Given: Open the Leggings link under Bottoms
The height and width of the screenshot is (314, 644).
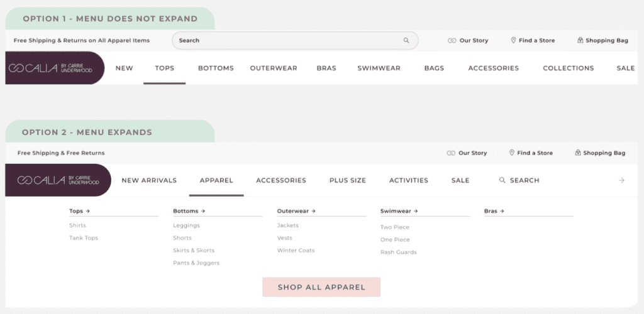Looking at the screenshot, I should [186, 225].
